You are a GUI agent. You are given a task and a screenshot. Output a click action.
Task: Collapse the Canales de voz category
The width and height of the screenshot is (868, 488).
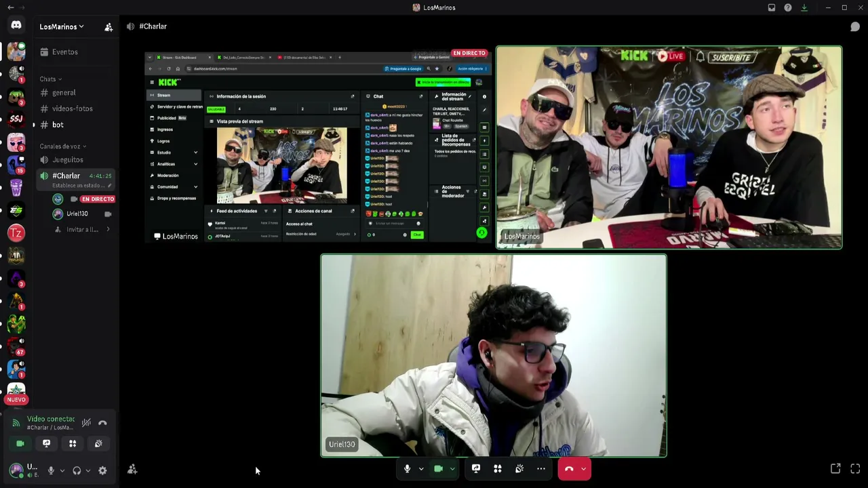tap(63, 146)
